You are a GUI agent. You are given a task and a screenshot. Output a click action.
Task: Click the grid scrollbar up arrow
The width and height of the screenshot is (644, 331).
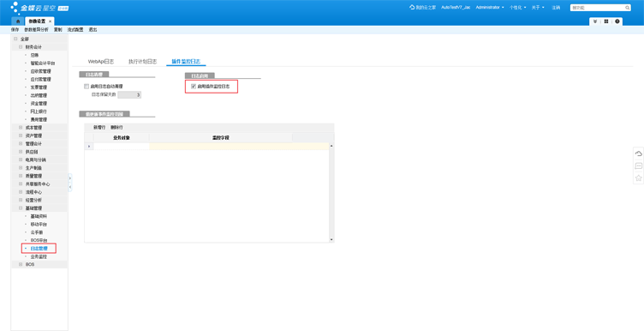click(x=331, y=146)
